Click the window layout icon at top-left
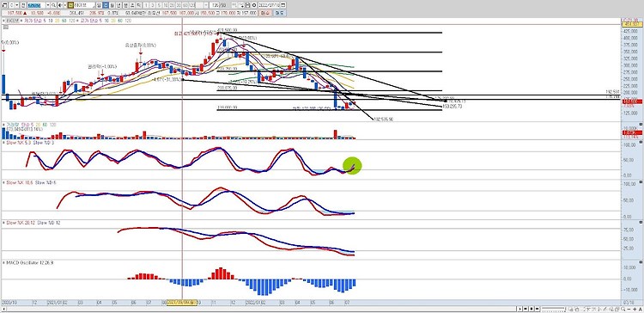 [x=4, y=5]
